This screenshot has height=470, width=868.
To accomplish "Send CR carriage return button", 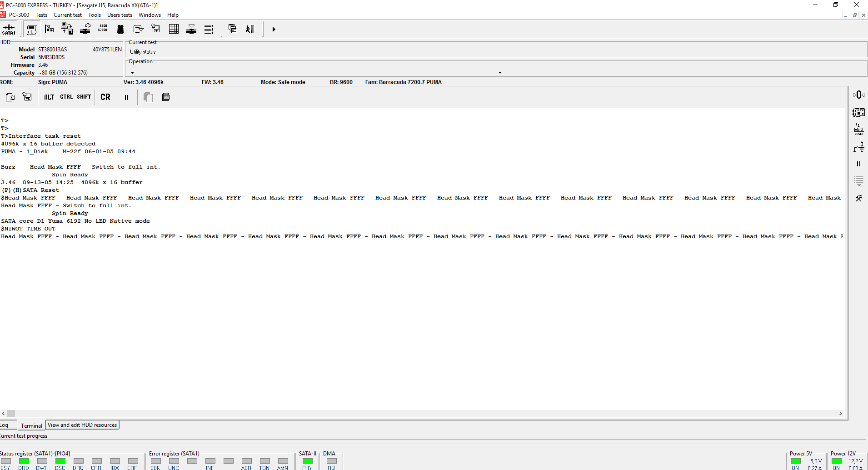I will [x=105, y=97].
